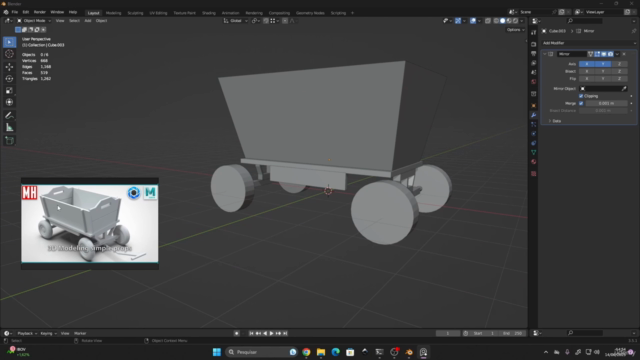Open the Modifier properties wrench tab
This screenshot has height=360, width=640.
(x=533, y=115)
